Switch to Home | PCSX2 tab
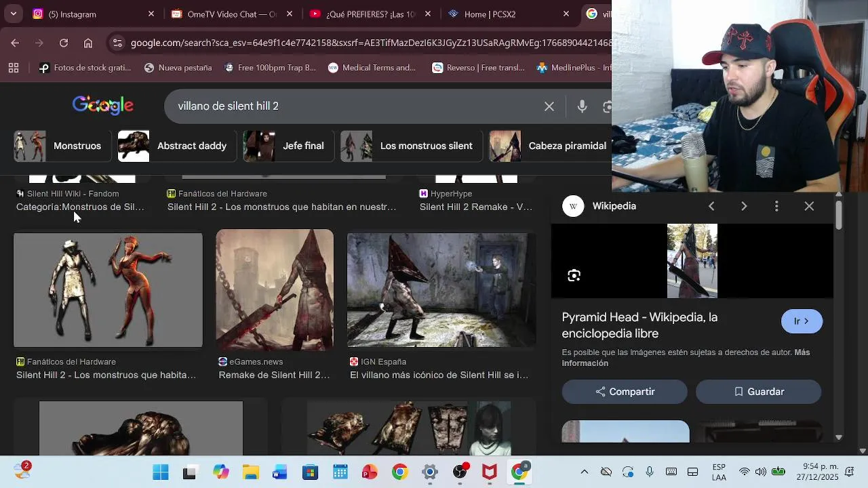 [x=509, y=14]
